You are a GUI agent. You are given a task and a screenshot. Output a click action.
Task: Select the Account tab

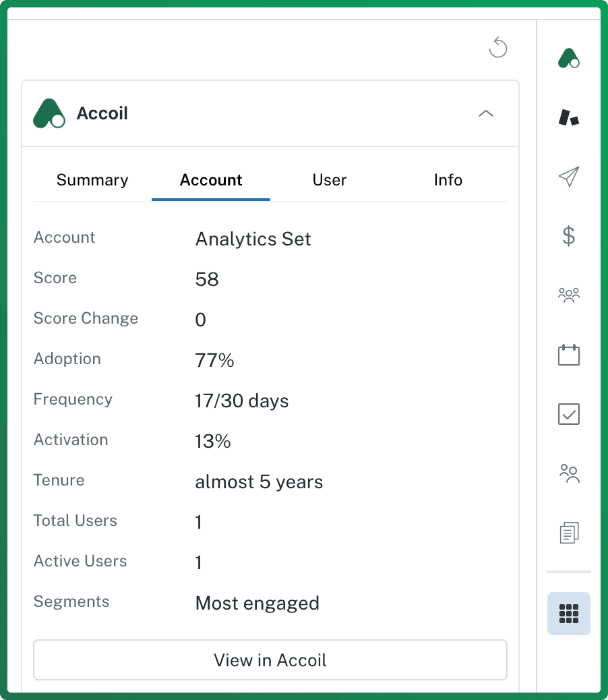[x=211, y=180]
